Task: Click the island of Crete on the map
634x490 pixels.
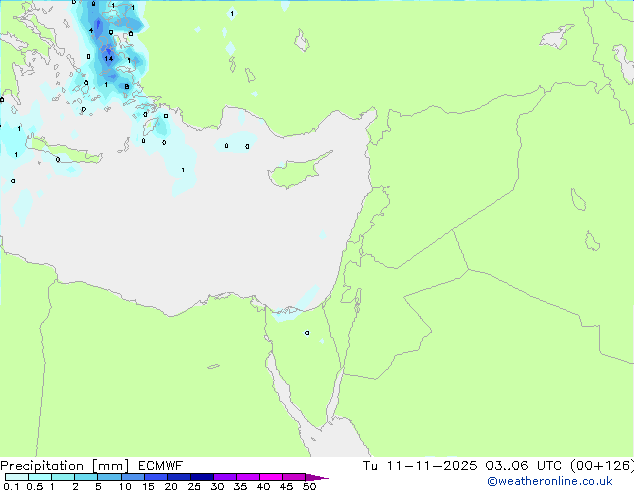Action: (x=65, y=152)
